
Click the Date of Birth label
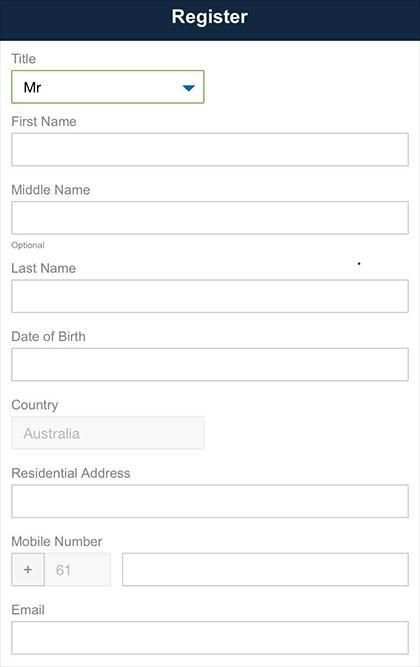coord(49,336)
